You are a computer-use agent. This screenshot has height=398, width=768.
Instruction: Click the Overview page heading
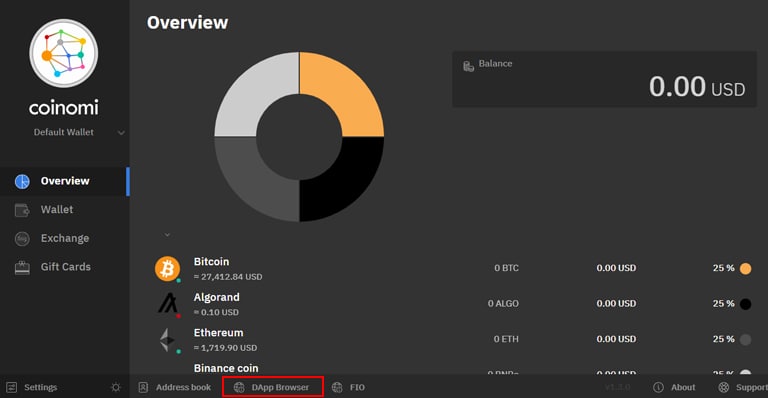(x=188, y=23)
